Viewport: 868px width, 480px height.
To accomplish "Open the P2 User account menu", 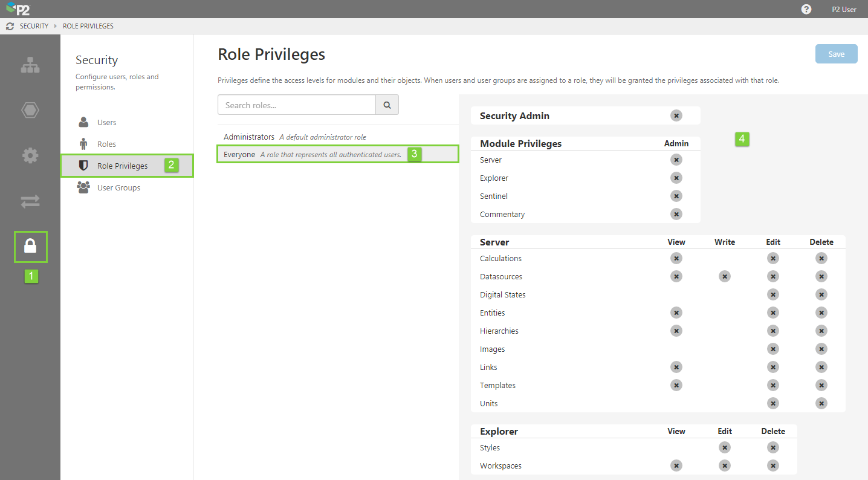I will pos(844,9).
